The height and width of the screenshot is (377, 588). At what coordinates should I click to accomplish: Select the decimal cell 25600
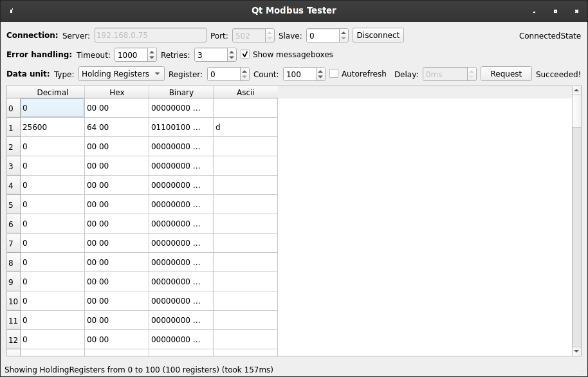(53, 127)
